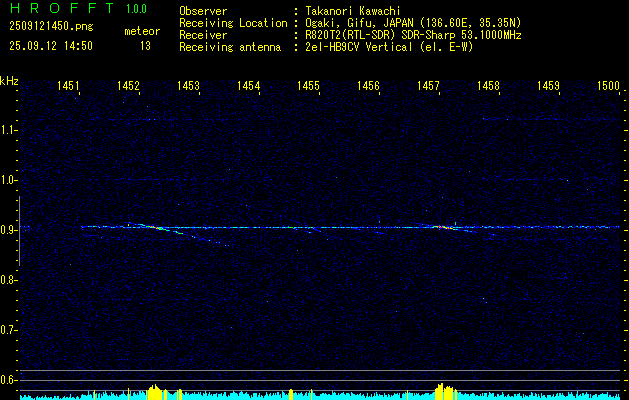Click the Receiving antenna field label
Viewport: 629px width, 400px height.
(230, 47)
